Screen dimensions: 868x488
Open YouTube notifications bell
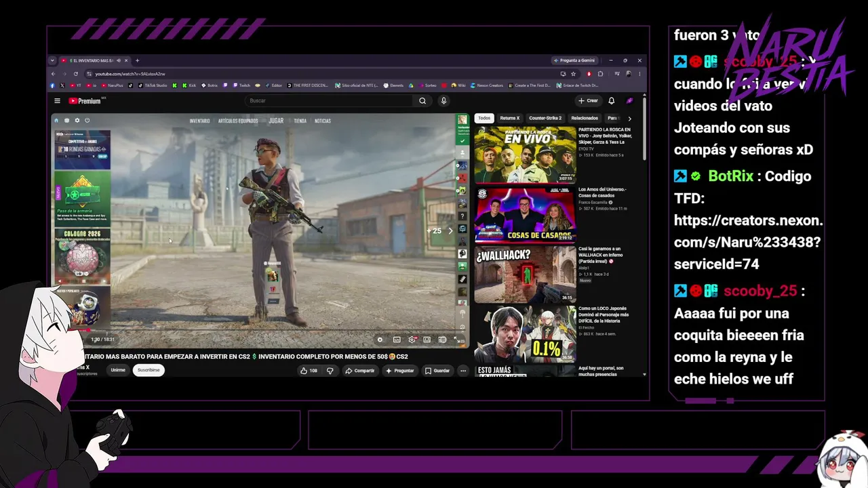(611, 101)
